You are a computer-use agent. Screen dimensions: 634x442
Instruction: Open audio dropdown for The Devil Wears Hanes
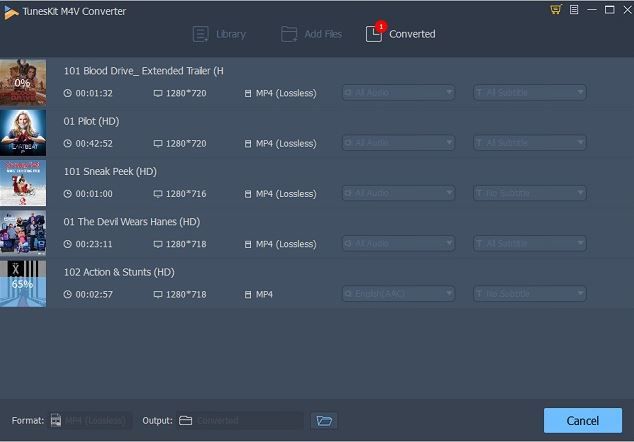(399, 243)
